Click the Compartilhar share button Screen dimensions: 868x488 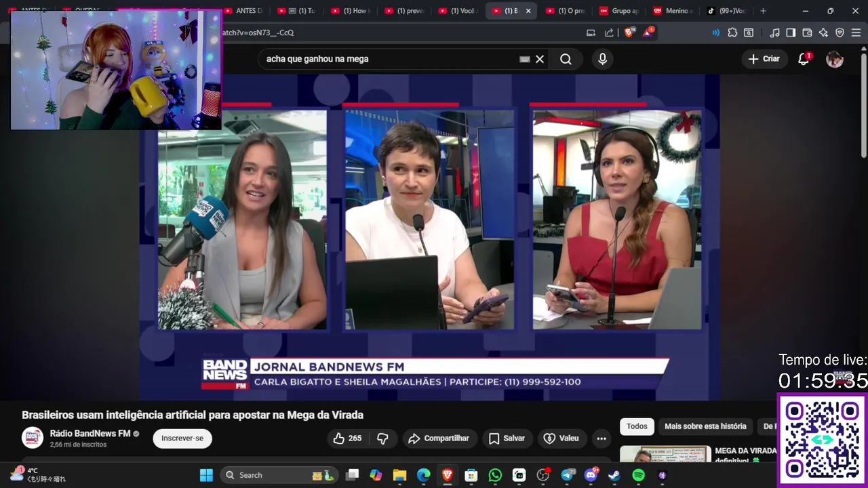pos(439,439)
